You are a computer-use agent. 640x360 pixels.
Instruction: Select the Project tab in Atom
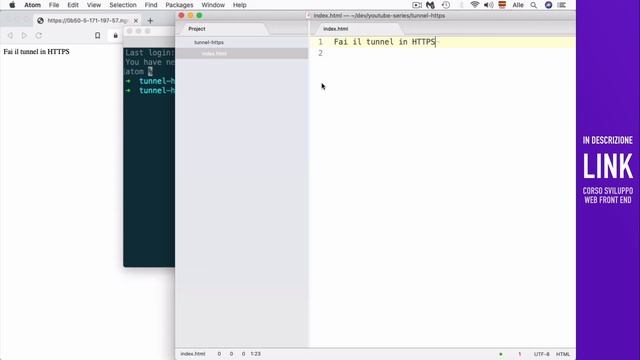(197, 29)
